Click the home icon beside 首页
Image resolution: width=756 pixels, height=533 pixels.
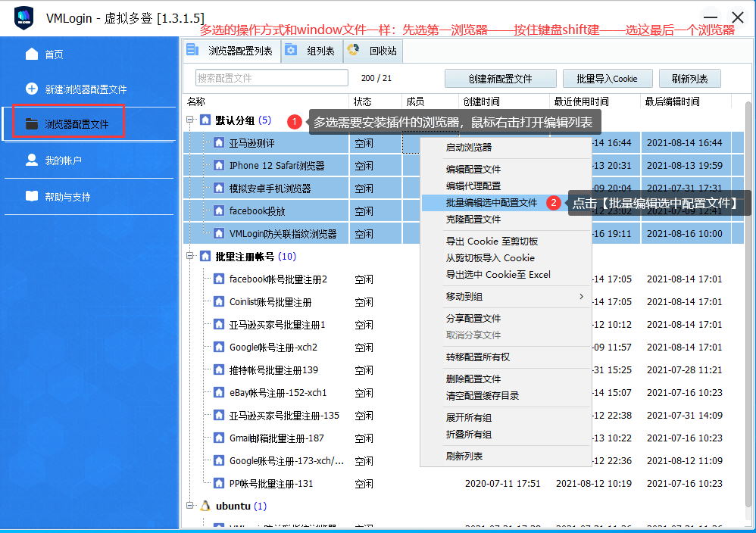tap(32, 54)
